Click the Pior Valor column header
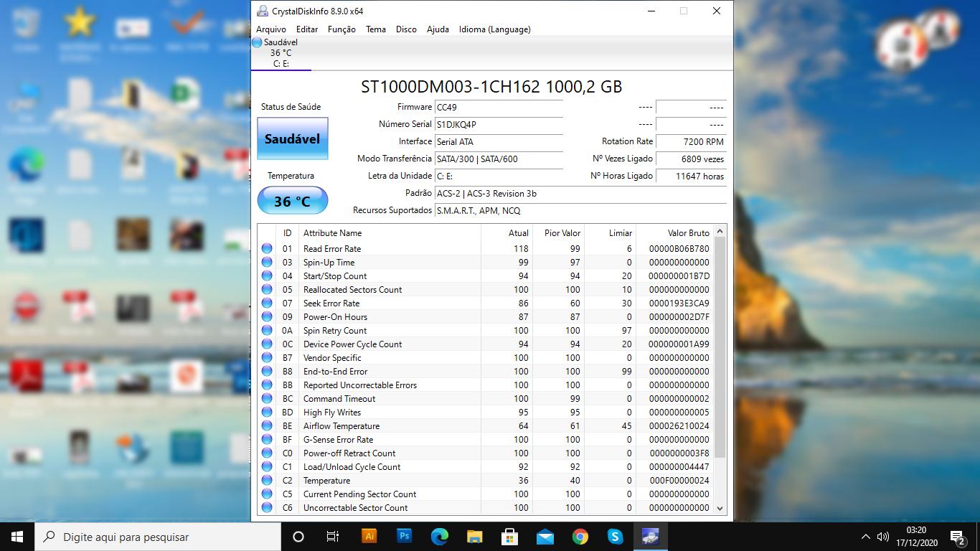The width and height of the screenshot is (980, 551). [559, 233]
